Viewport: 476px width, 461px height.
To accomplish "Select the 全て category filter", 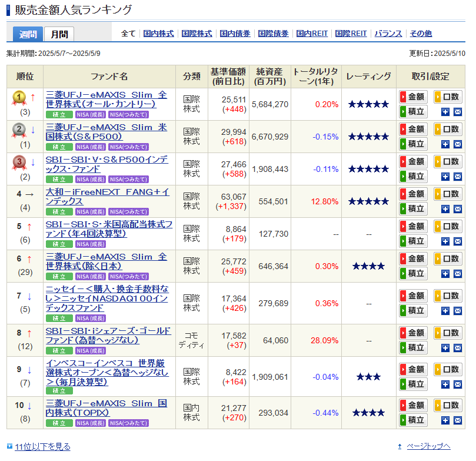I will (128, 34).
